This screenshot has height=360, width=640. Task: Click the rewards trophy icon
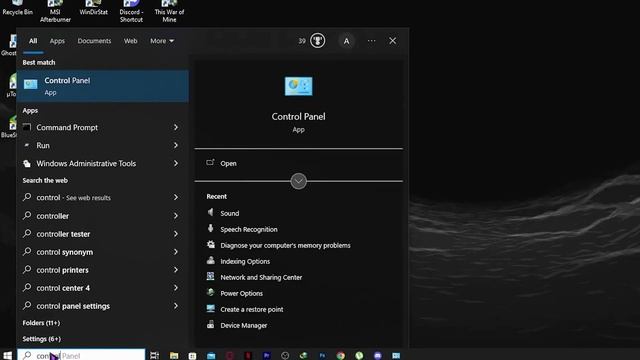(x=318, y=41)
